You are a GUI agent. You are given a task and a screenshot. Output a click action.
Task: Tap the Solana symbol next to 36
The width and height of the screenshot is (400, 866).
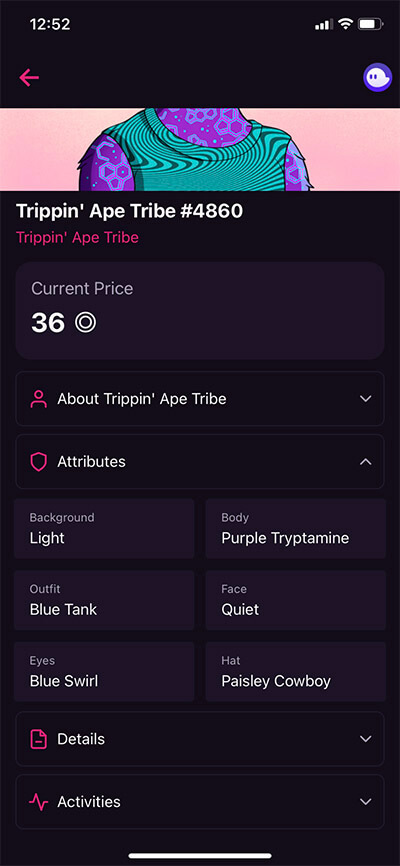[x=86, y=323]
